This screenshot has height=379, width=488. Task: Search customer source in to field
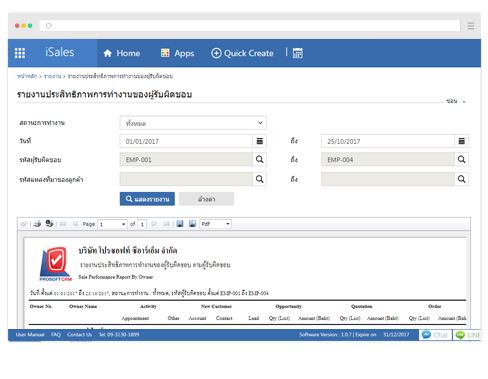click(462, 179)
